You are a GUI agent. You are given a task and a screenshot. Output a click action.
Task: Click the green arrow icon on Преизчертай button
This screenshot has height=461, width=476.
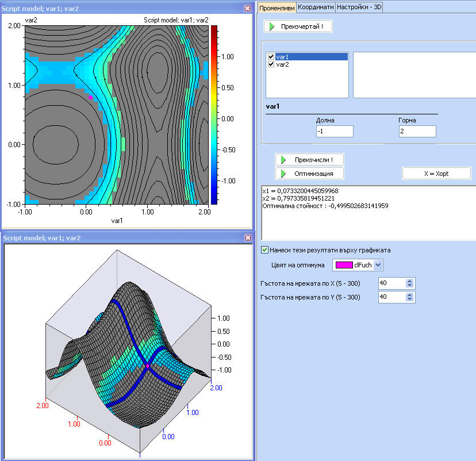click(x=271, y=26)
